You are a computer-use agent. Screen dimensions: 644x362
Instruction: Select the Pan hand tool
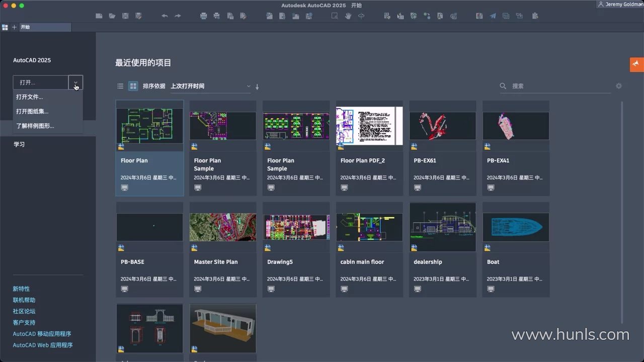pos(348,16)
